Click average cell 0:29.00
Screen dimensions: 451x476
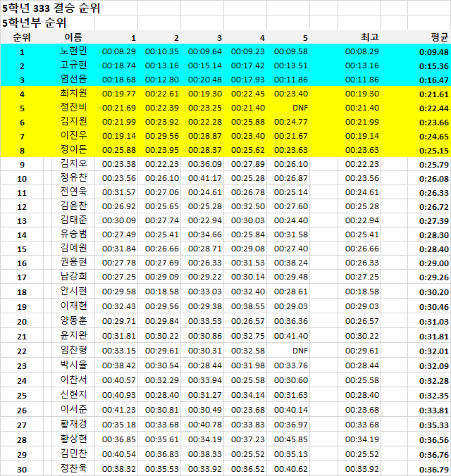tap(433, 263)
